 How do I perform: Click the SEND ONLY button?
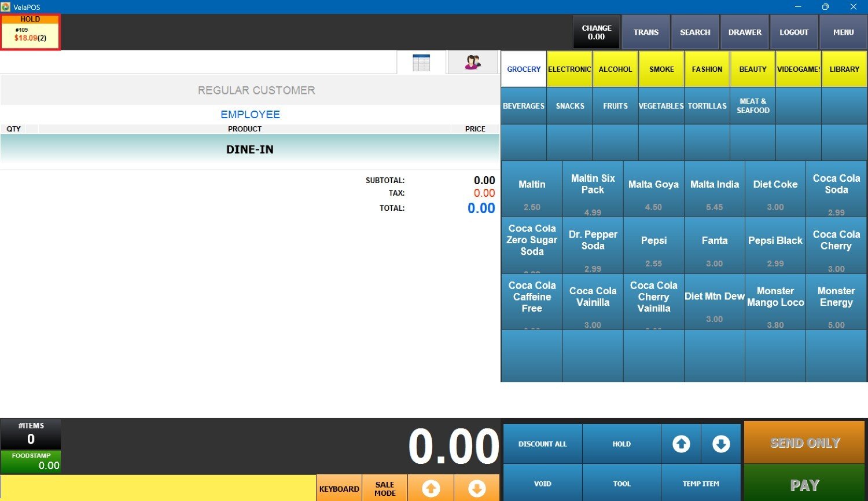point(804,443)
